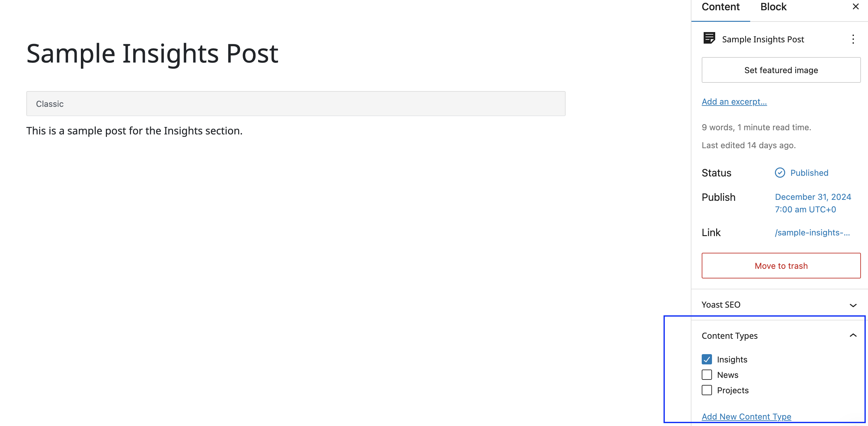
Task: Switch to the Block tab
Action: tap(773, 7)
